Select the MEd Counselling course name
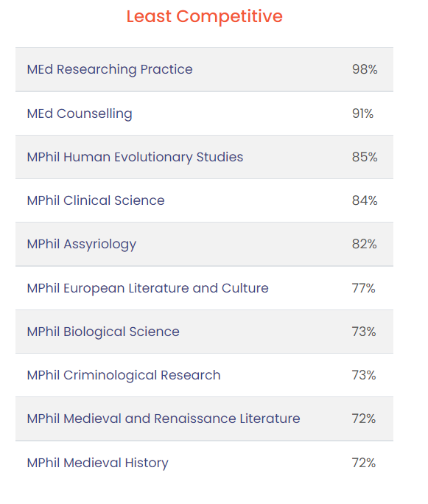Viewport: 428px width, 504px height. [x=80, y=113]
